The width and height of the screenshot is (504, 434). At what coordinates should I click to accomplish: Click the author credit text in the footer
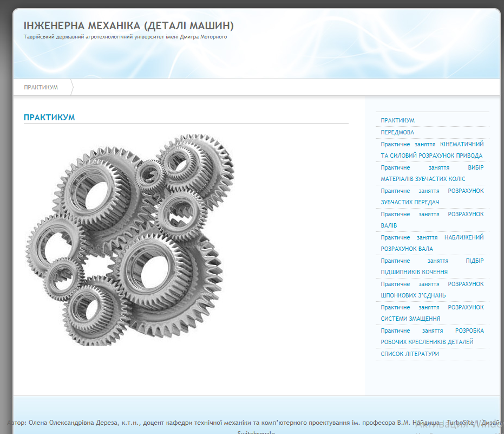point(224,423)
